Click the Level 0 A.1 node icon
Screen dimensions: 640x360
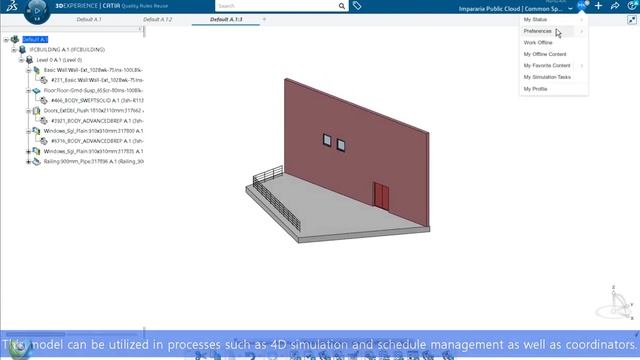tap(29, 60)
